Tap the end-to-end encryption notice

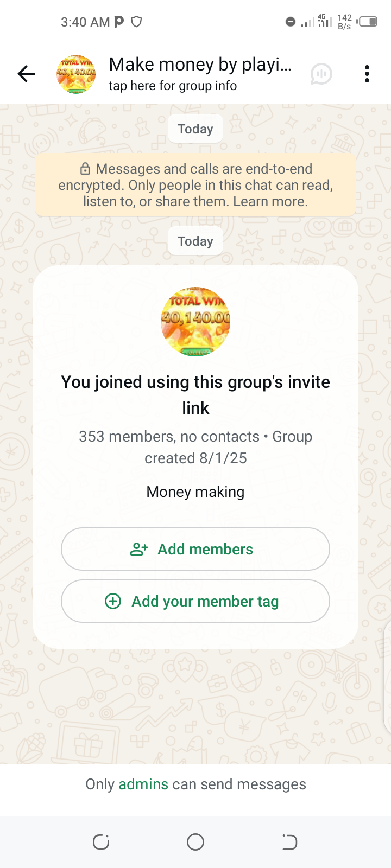(x=195, y=185)
